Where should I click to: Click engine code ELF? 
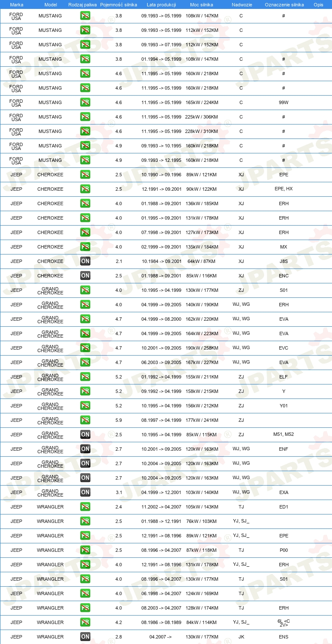(284, 377)
